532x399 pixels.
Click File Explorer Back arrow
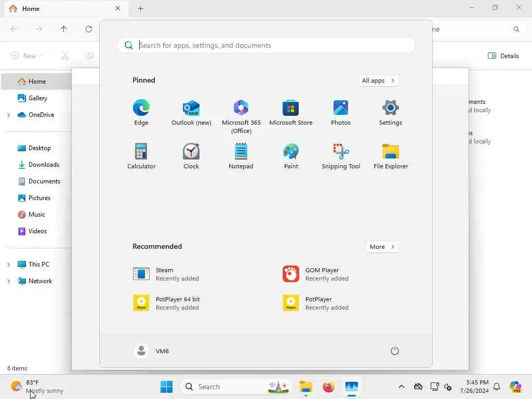point(14,29)
